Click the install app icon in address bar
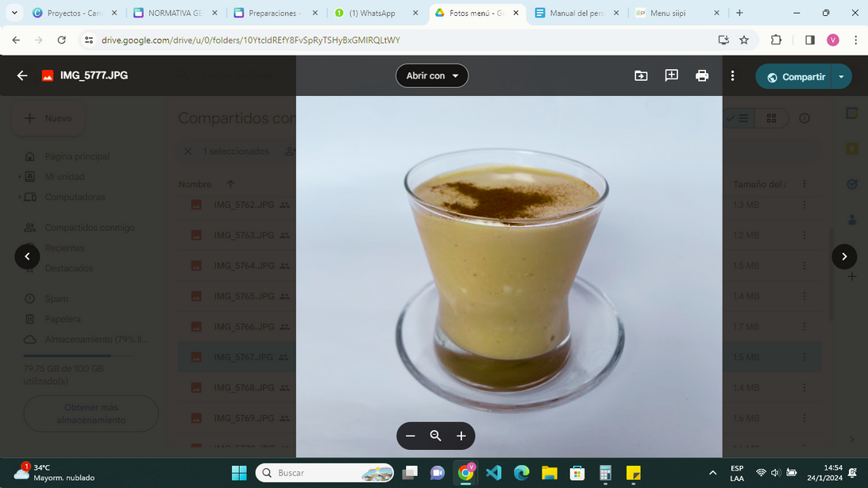This screenshot has width=868, height=488. pyautogui.click(x=723, y=40)
